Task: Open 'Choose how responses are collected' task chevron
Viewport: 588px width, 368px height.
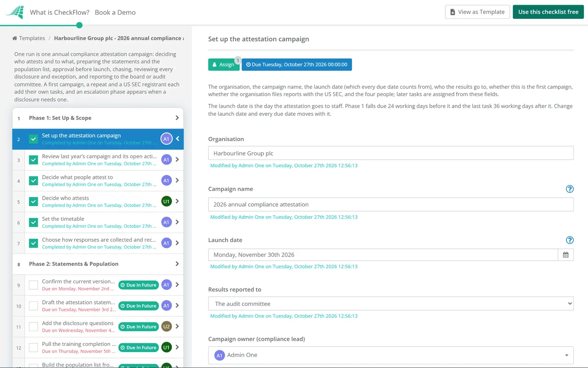Action: click(x=177, y=243)
